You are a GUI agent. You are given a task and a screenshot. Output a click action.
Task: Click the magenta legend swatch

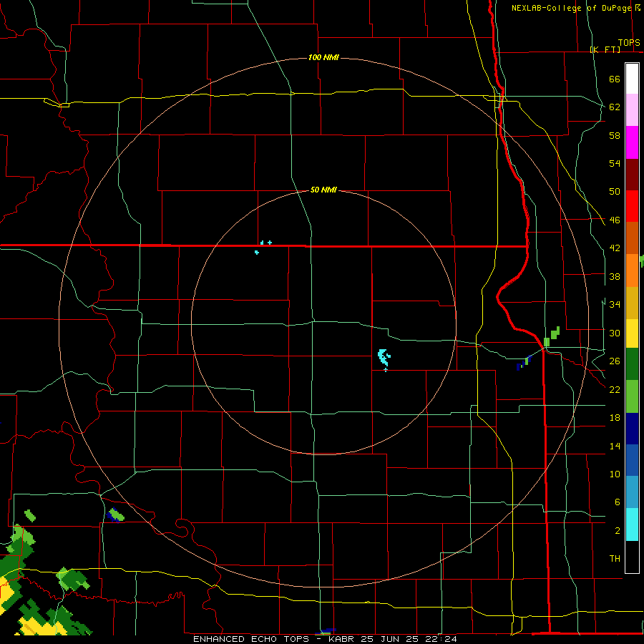point(632,142)
